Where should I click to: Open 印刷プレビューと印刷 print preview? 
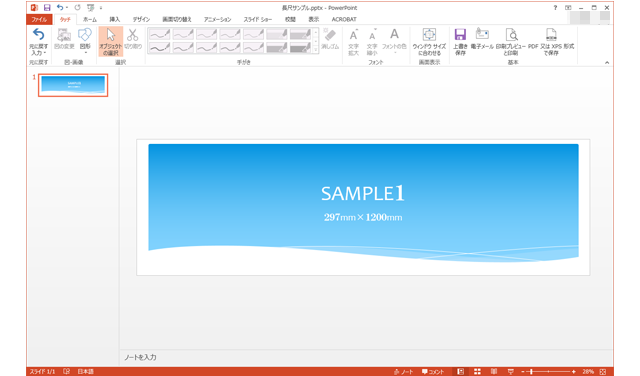click(511, 41)
